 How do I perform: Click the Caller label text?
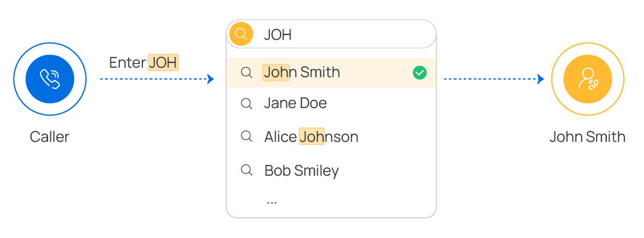click(50, 137)
